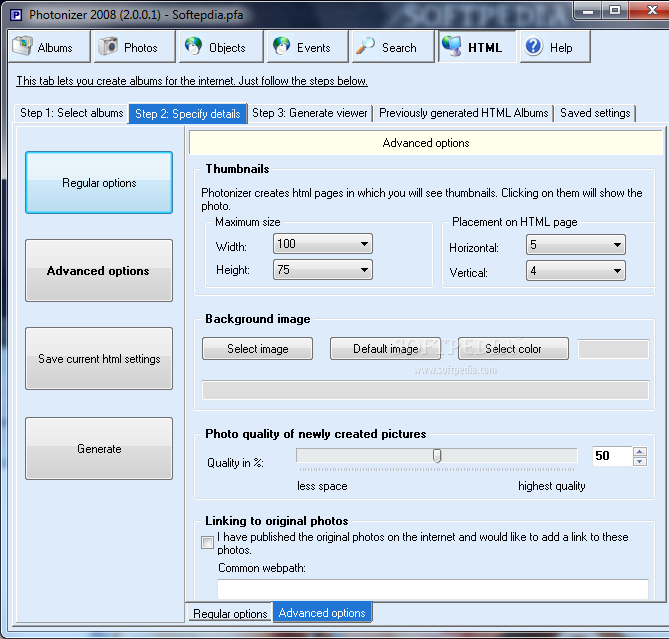Click the large Advanced options button

[x=99, y=270]
